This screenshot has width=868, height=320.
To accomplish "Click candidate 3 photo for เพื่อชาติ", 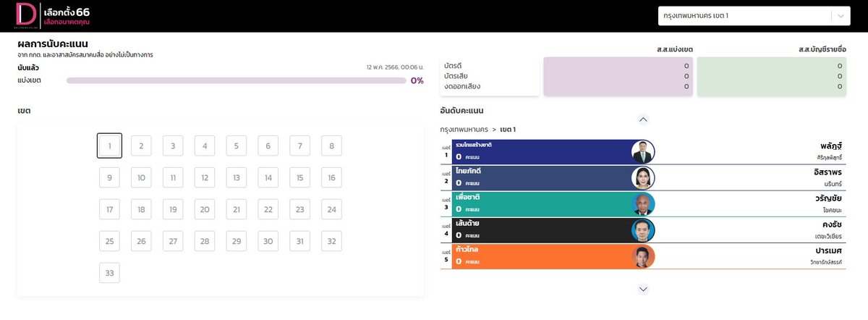I will (x=642, y=203).
